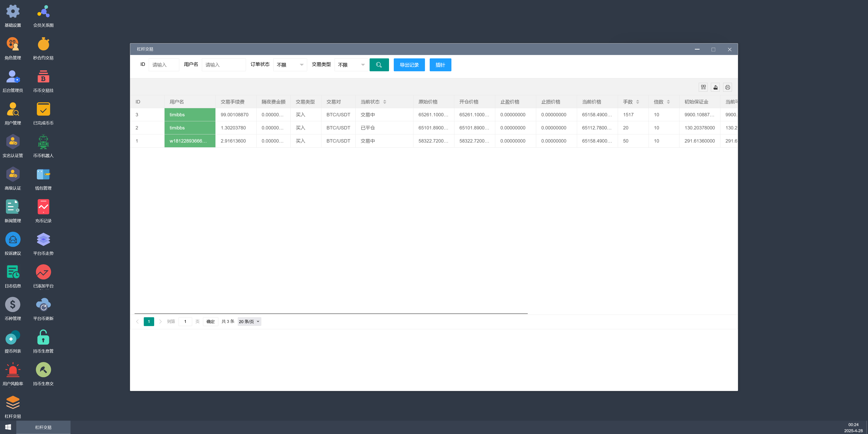The image size is (868, 434).
Task: Click the print table icon
Action: click(x=727, y=87)
